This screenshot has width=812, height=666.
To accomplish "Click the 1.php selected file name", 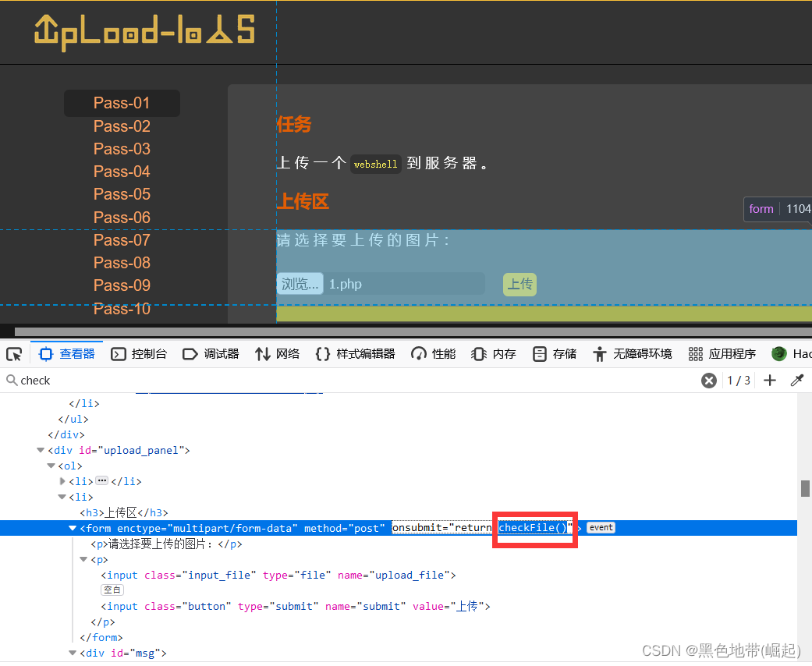I will coord(346,285).
